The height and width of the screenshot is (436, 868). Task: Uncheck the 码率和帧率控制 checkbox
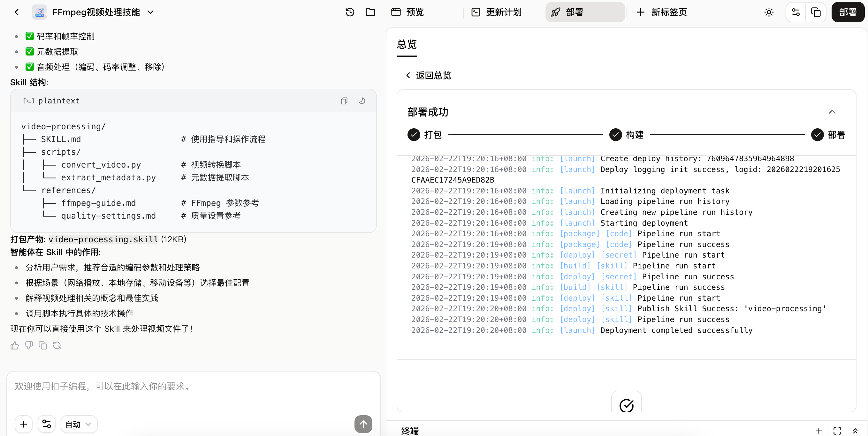pyautogui.click(x=29, y=36)
